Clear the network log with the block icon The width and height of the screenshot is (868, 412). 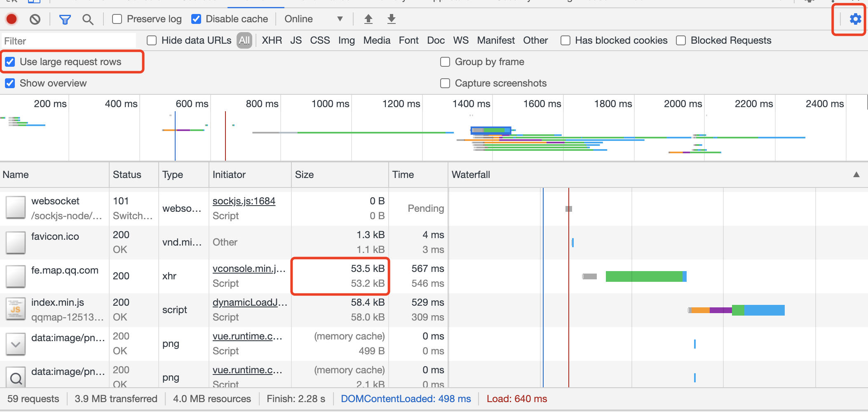[35, 19]
